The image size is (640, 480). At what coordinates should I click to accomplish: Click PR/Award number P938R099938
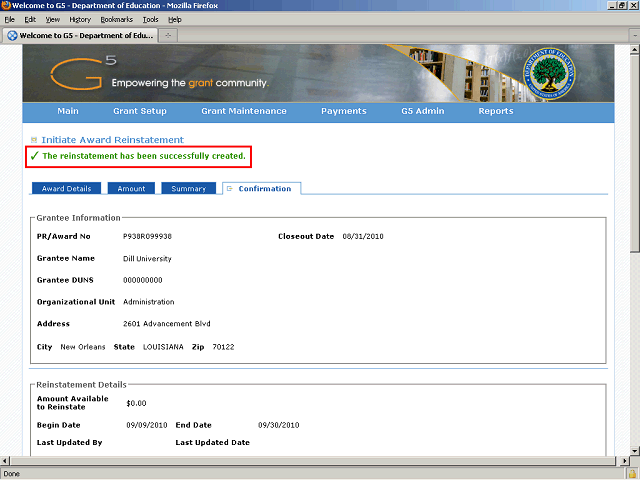coord(147,236)
